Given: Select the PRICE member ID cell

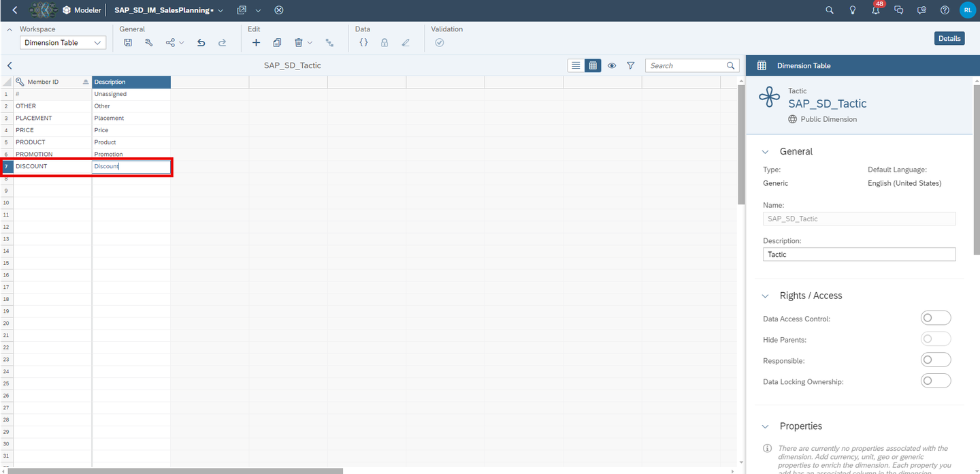Looking at the screenshot, I should pos(52,130).
